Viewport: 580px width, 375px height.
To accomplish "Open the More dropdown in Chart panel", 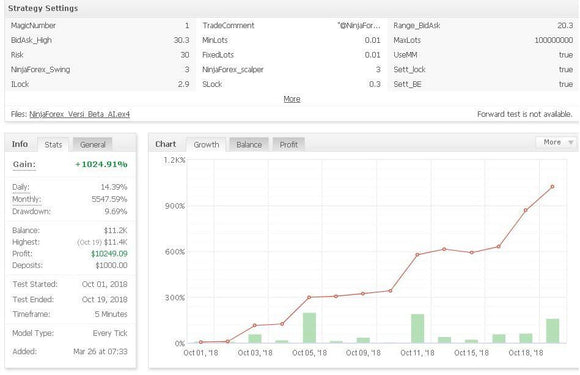I will [556, 142].
